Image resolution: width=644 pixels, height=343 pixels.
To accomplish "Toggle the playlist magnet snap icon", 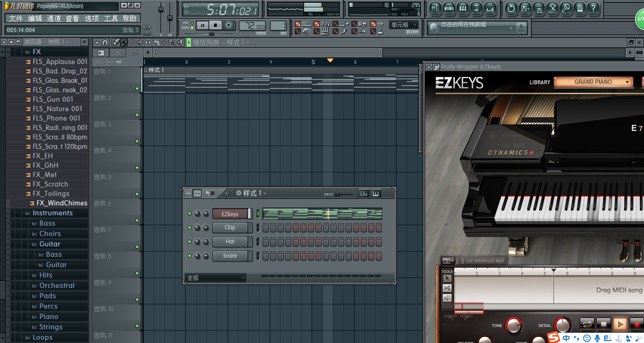I will pyautogui.click(x=105, y=42).
